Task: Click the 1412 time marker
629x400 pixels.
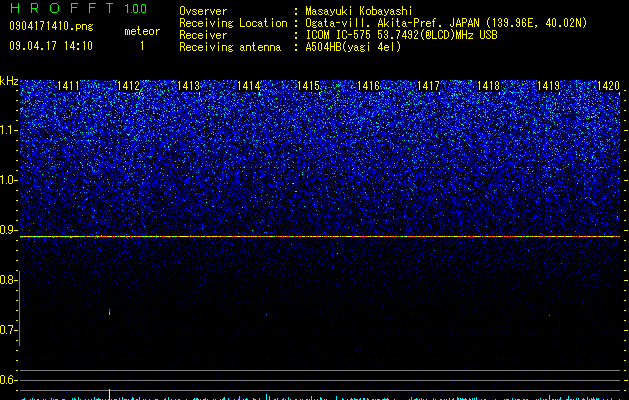Action: pos(128,85)
